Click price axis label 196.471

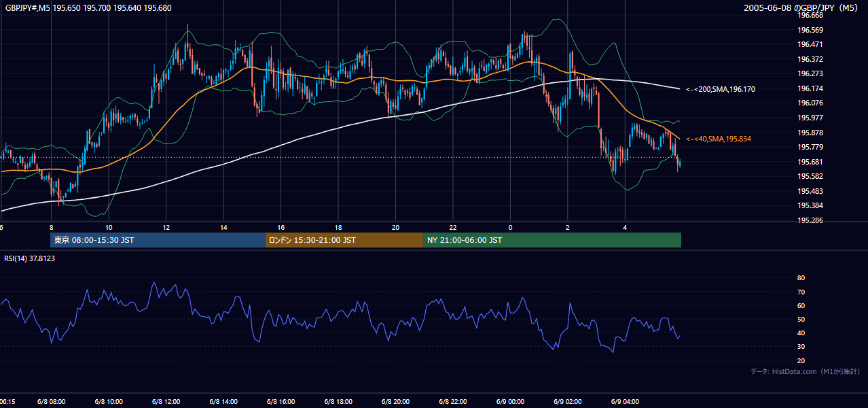810,44
